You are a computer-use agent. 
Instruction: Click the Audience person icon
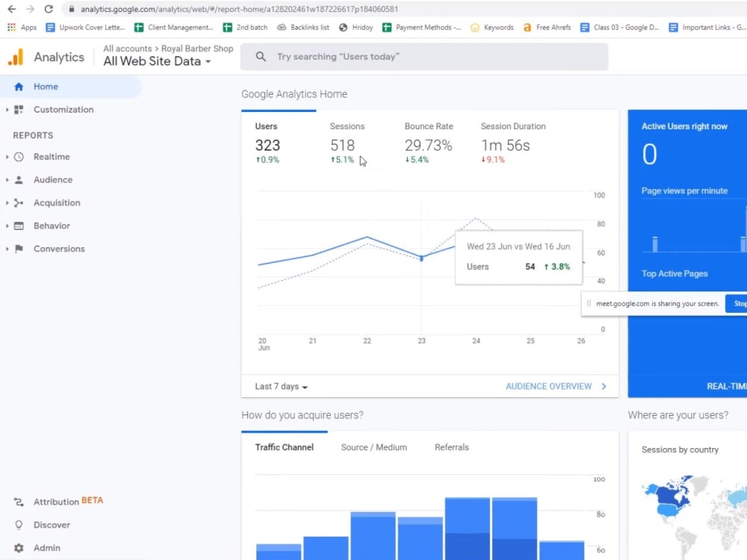19,179
